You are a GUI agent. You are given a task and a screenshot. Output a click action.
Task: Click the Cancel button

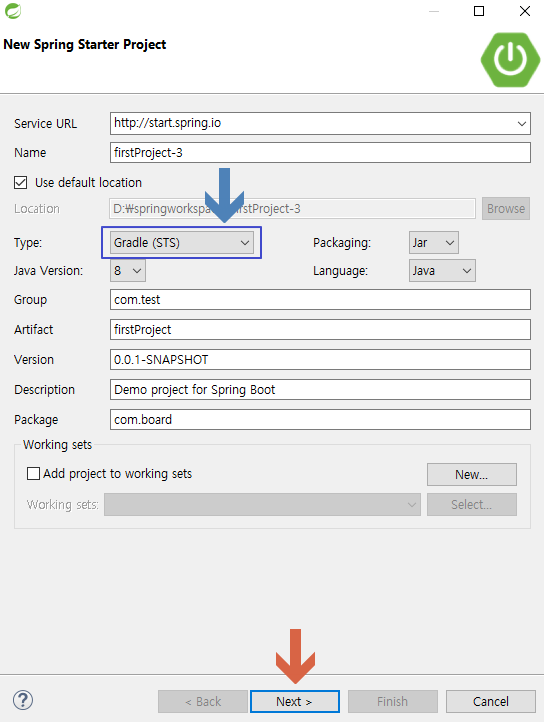tap(491, 701)
